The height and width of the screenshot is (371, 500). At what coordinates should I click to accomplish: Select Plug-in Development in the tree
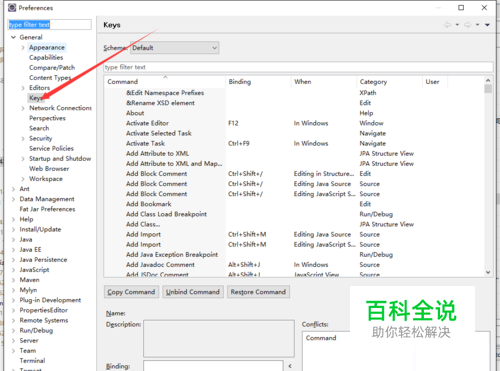point(50,300)
